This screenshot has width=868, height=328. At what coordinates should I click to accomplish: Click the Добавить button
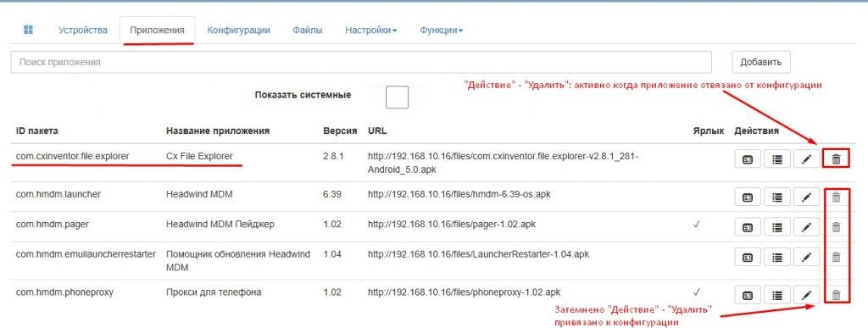[760, 62]
